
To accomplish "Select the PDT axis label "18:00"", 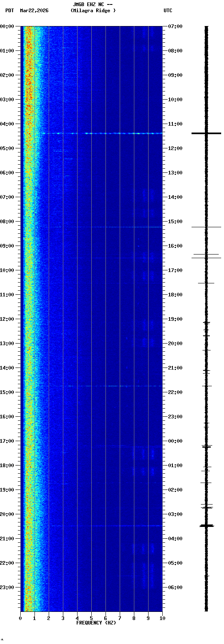I will point(7,466).
